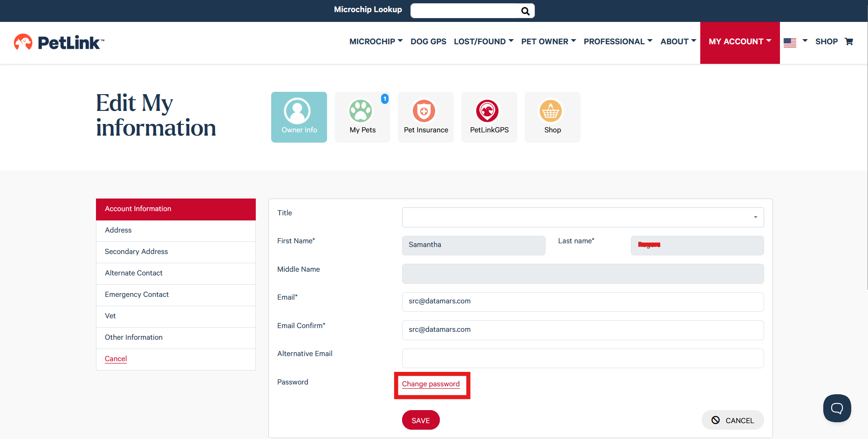Select Vet in sidebar
This screenshot has height=439, width=868.
(176, 316)
